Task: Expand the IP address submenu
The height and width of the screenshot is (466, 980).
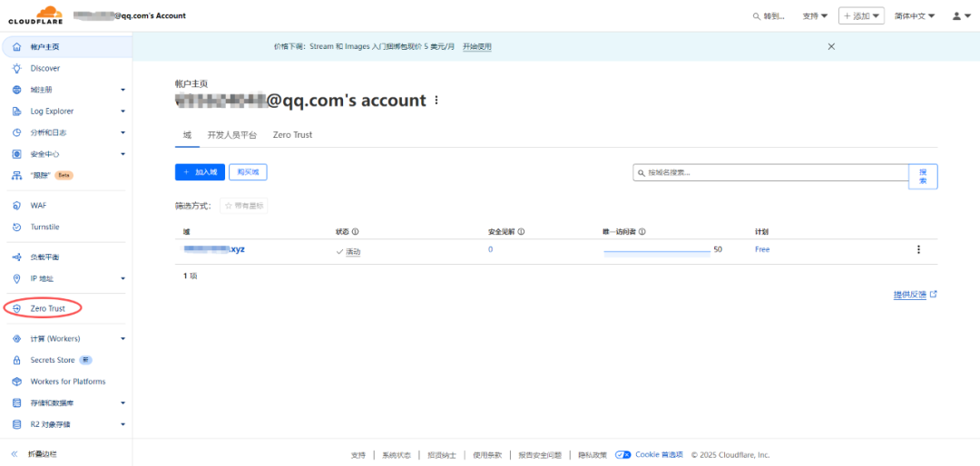Action: [123, 278]
